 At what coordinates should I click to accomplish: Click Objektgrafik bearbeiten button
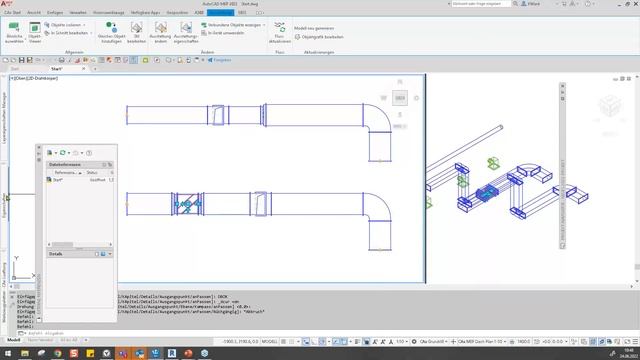(319, 37)
